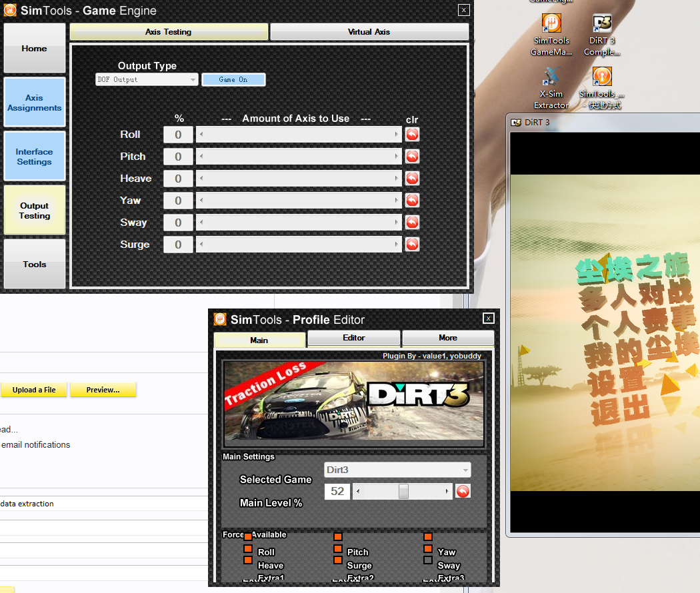Click the right arrow of the Yaw slider

(x=396, y=201)
